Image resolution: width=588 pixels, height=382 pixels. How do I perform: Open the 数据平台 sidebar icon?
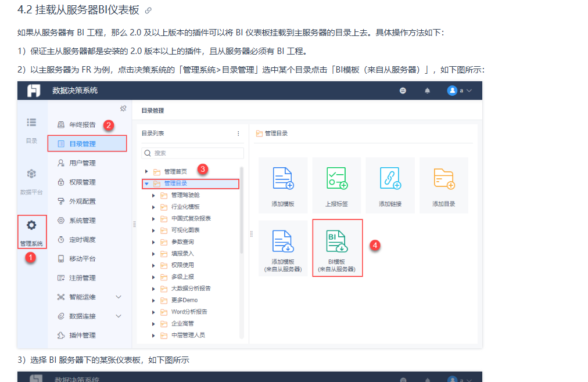[31, 174]
